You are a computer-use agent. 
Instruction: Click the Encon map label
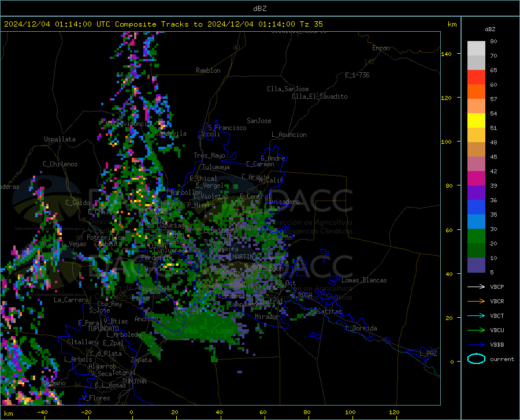(381, 48)
